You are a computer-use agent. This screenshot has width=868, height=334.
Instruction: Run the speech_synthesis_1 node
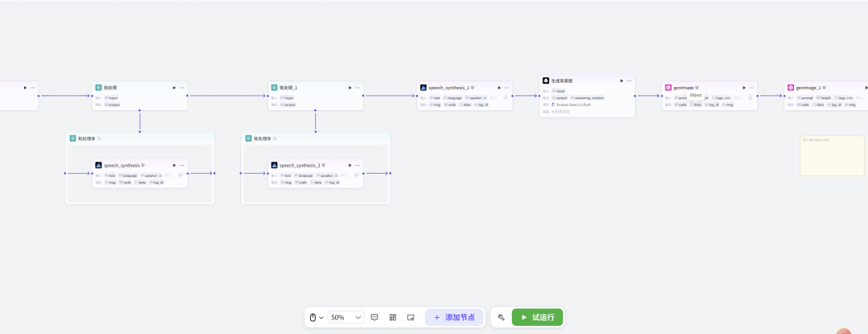pos(499,88)
